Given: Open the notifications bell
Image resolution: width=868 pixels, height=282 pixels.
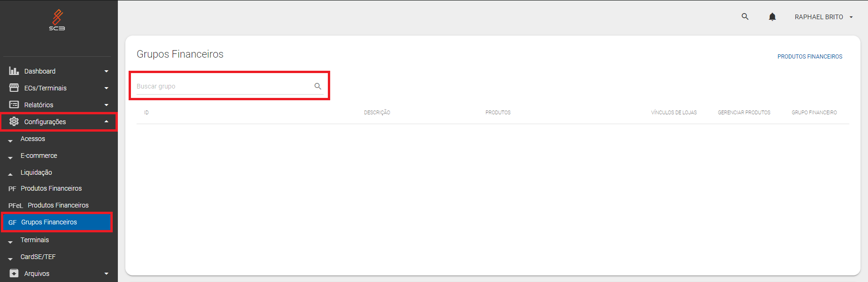Looking at the screenshot, I should point(772,17).
